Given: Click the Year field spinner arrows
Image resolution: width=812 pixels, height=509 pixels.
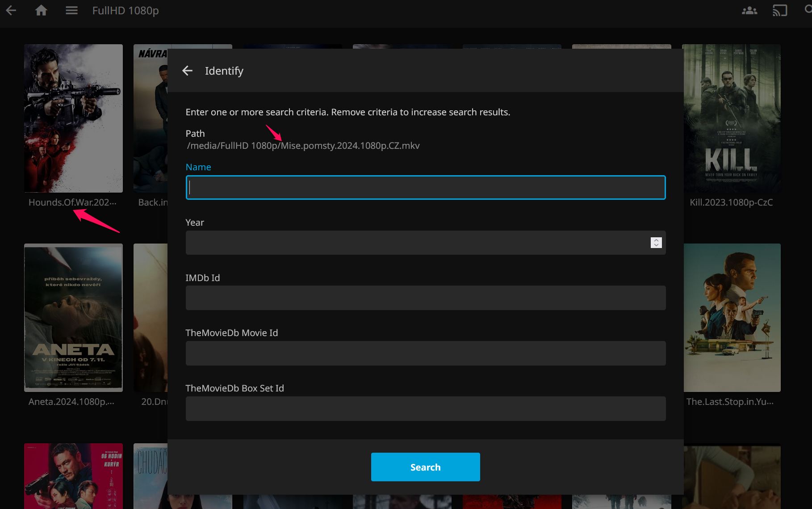Looking at the screenshot, I should coord(656,243).
